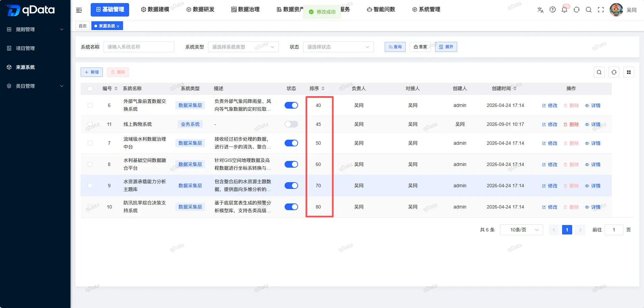Open the 系统类型 dropdown

243,47
